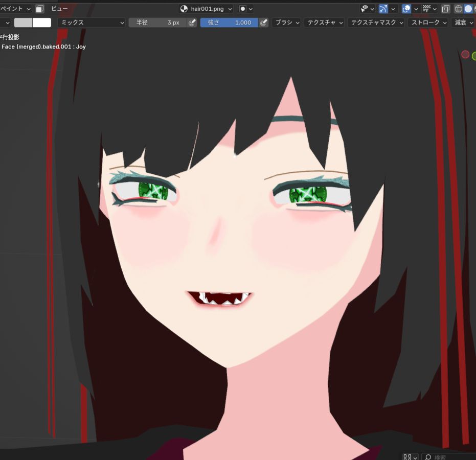Click the 検索 search field
Screen dimensions: 476x460
tap(449, 456)
